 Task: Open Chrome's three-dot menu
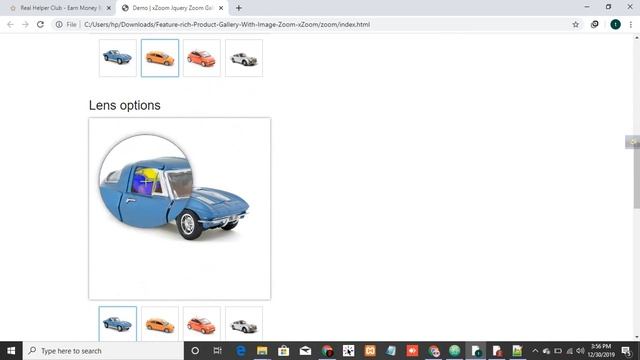[631, 24]
